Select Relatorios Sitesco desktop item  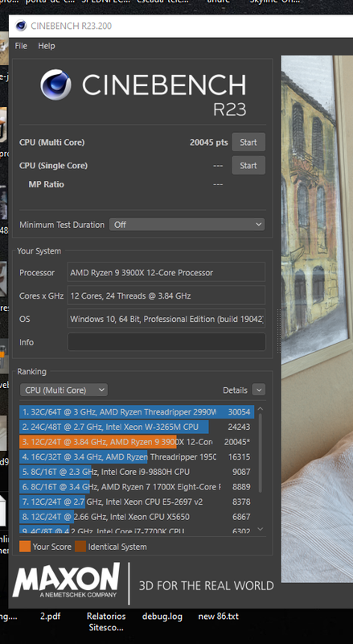(x=106, y=621)
